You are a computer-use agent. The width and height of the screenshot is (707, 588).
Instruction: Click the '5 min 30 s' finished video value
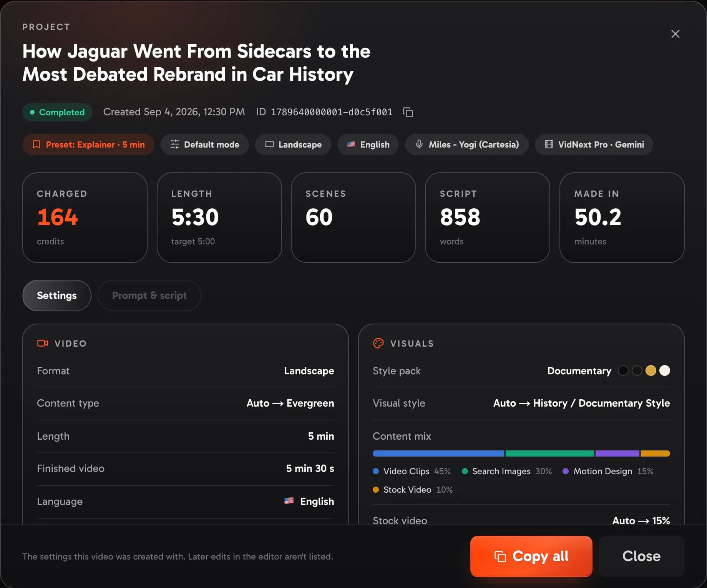click(310, 468)
